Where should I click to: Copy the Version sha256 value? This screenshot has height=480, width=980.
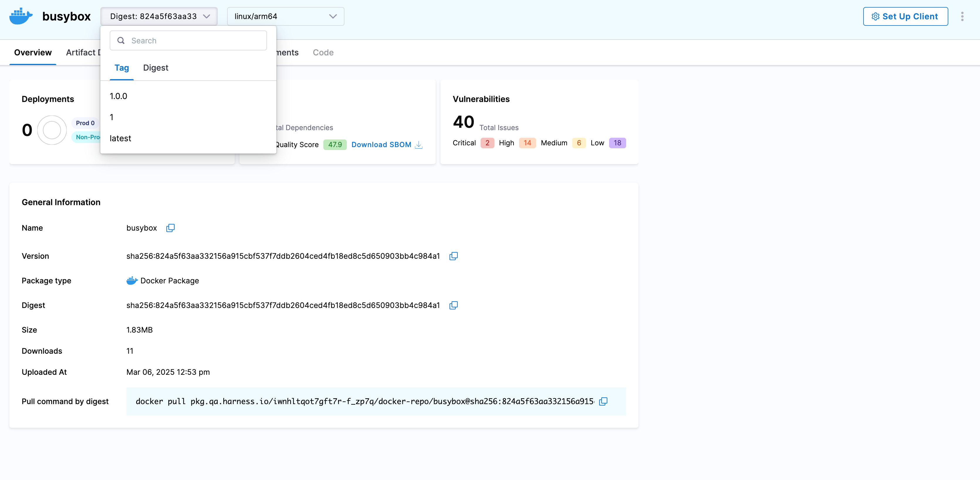click(x=453, y=256)
